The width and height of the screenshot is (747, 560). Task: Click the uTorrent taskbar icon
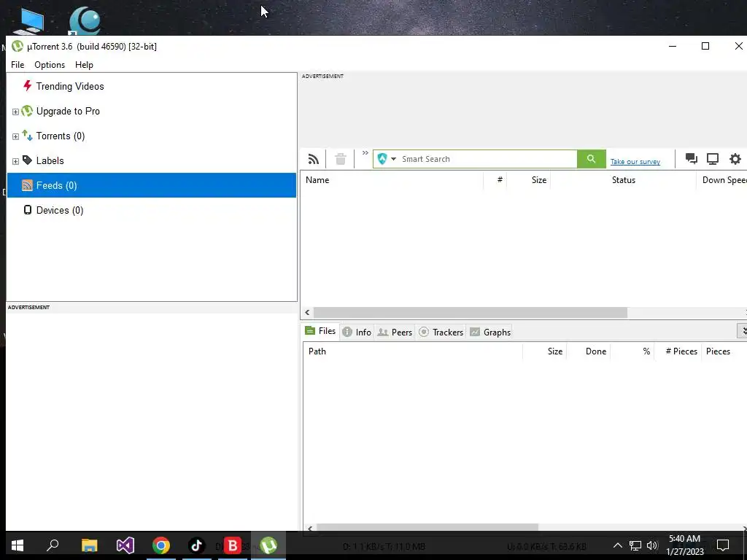click(x=268, y=545)
